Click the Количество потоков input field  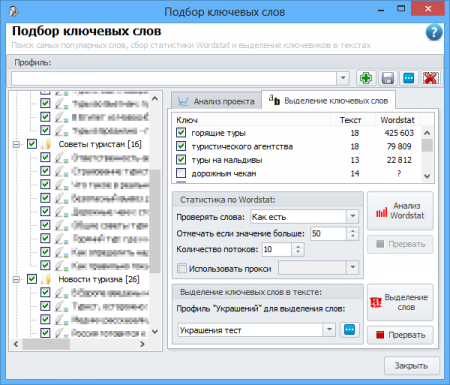(277, 249)
